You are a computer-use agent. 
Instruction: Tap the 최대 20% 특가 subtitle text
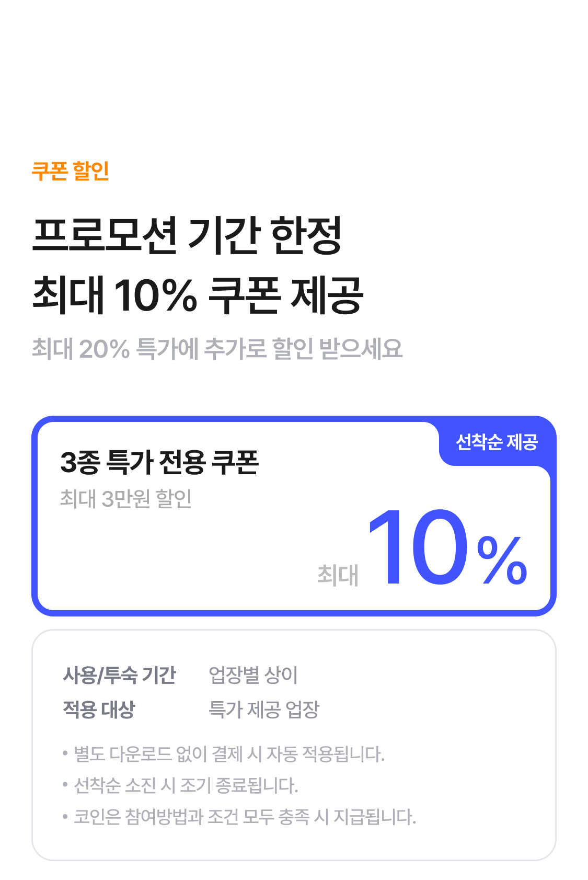pyautogui.click(x=217, y=349)
